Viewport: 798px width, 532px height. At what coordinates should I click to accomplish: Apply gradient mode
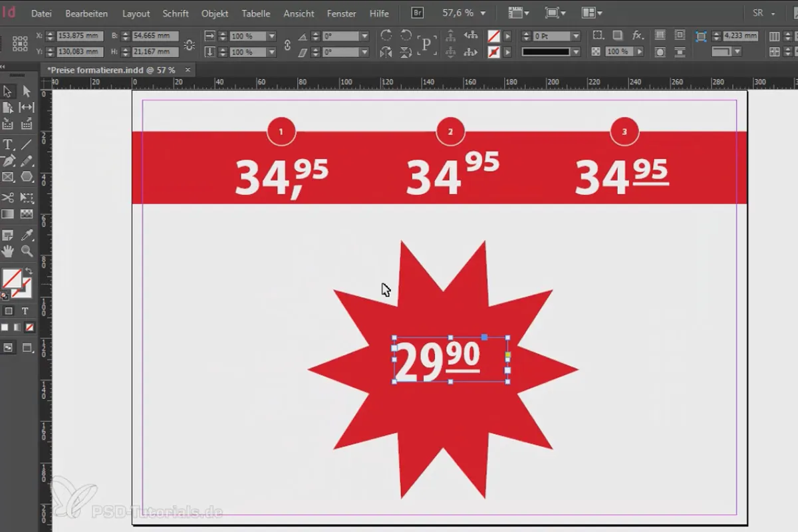point(17,327)
